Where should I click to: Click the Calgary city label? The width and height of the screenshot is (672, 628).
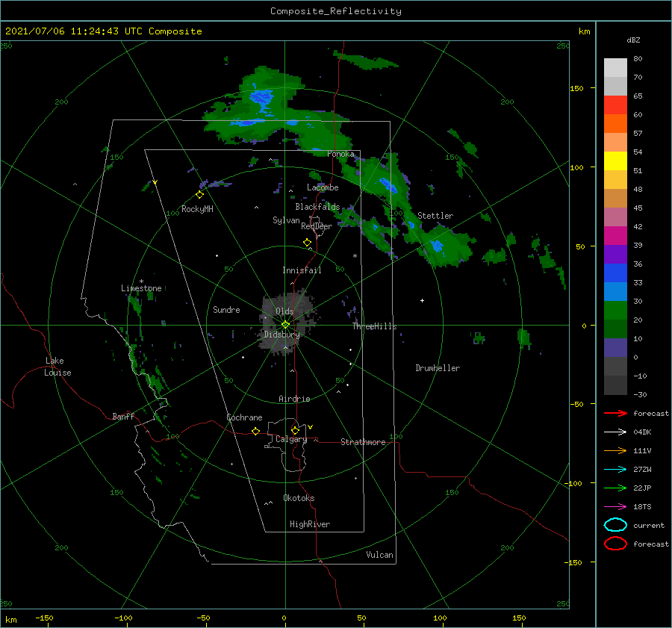(291, 439)
